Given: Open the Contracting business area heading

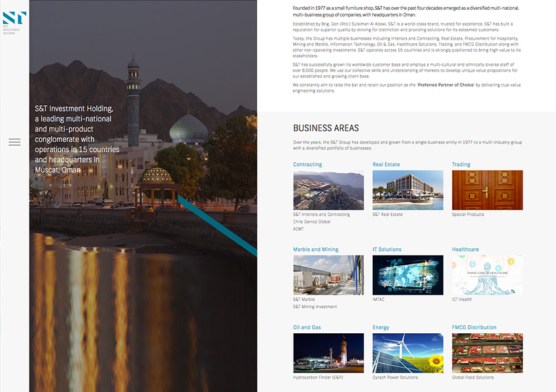Looking at the screenshot, I should point(307,165).
